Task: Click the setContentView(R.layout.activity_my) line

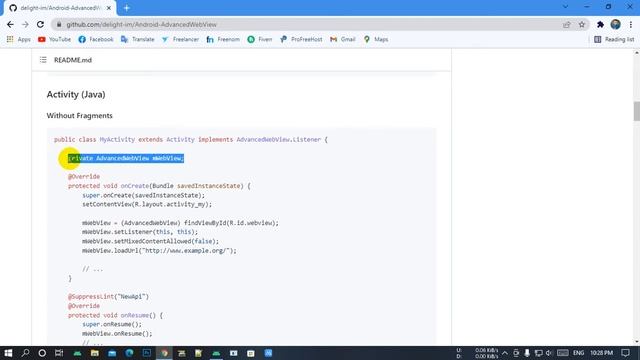Action: click(x=147, y=204)
